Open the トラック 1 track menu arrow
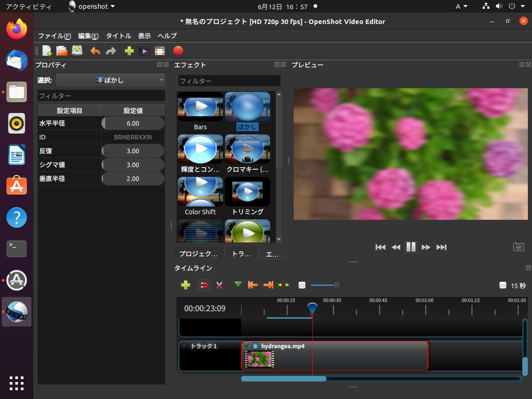The height and width of the screenshot is (399, 532). pyautogui.click(x=184, y=346)
